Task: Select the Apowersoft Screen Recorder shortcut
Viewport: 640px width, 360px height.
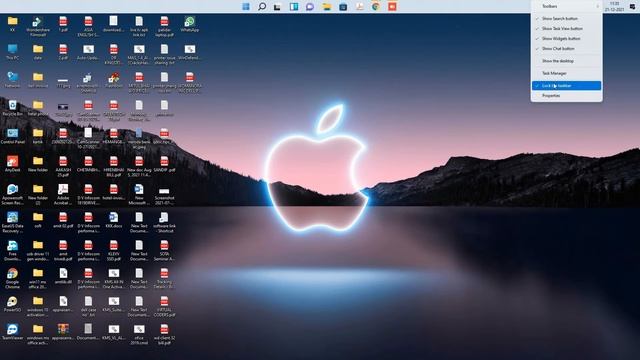Action: (12, 195)
